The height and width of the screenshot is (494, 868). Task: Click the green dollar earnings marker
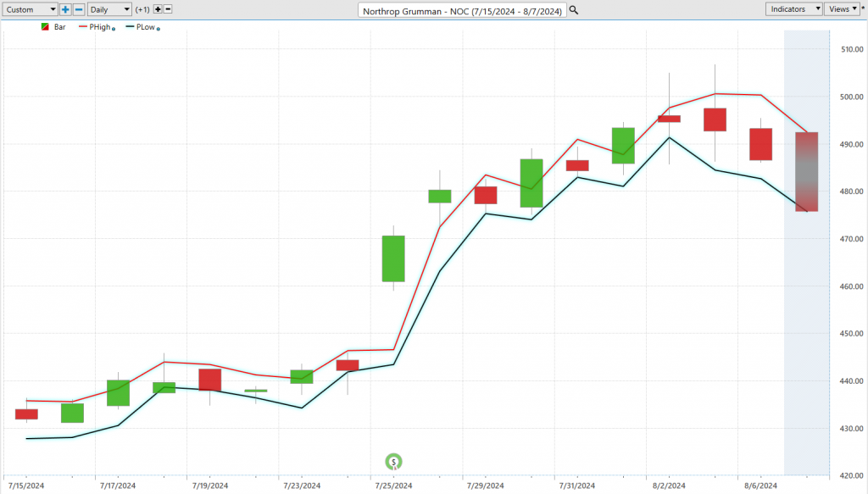point(393,462)
